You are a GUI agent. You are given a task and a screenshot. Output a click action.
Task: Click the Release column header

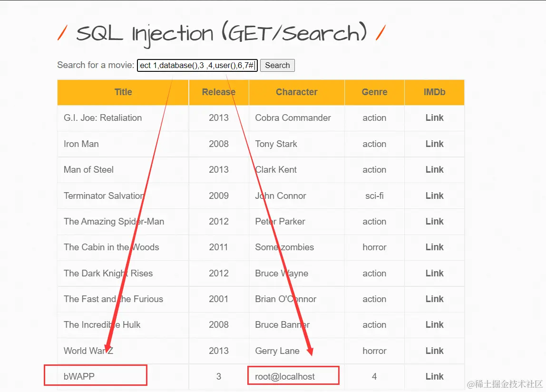pyautogui.click(x=219, y=92)
